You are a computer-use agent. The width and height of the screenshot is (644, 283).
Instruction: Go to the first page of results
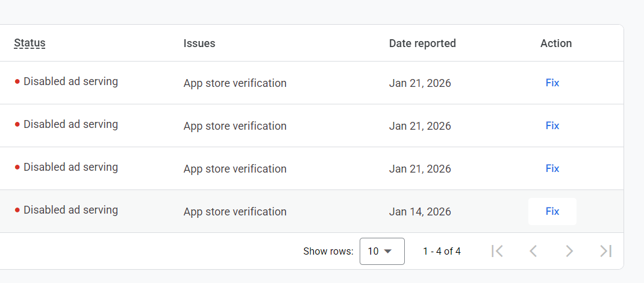[497, 251]
